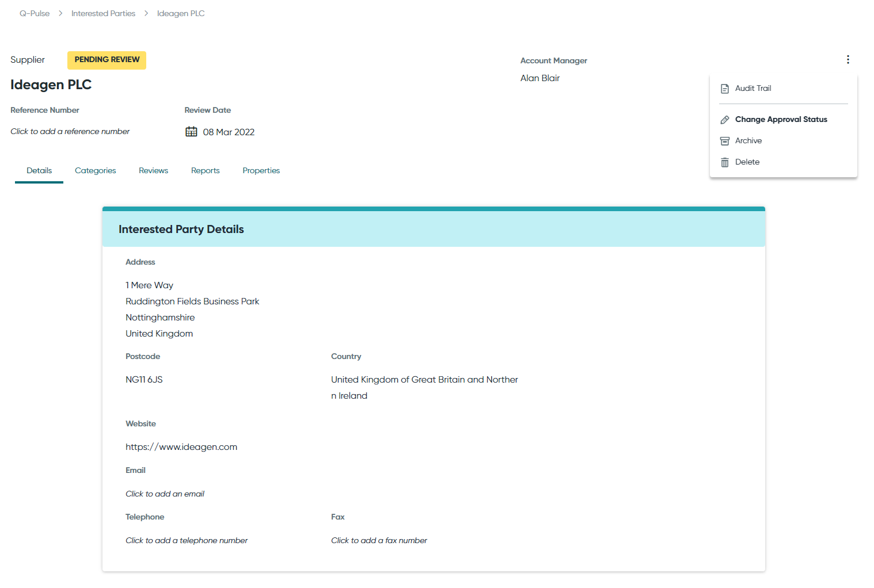Navigate to Q-Pulse breadcrumb
874x588 pixels.
coord(35,13)
